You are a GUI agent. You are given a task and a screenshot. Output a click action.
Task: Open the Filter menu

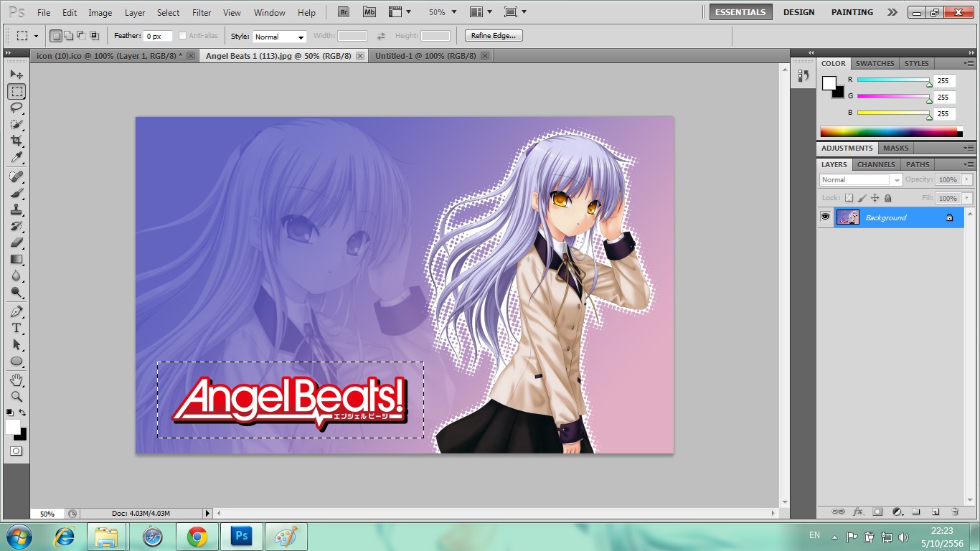[x=202, y=13]
